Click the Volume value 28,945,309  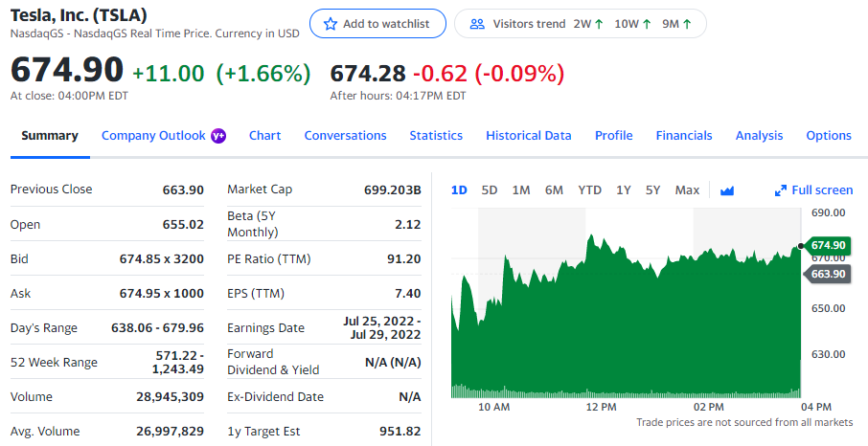(x=170, y=397)
